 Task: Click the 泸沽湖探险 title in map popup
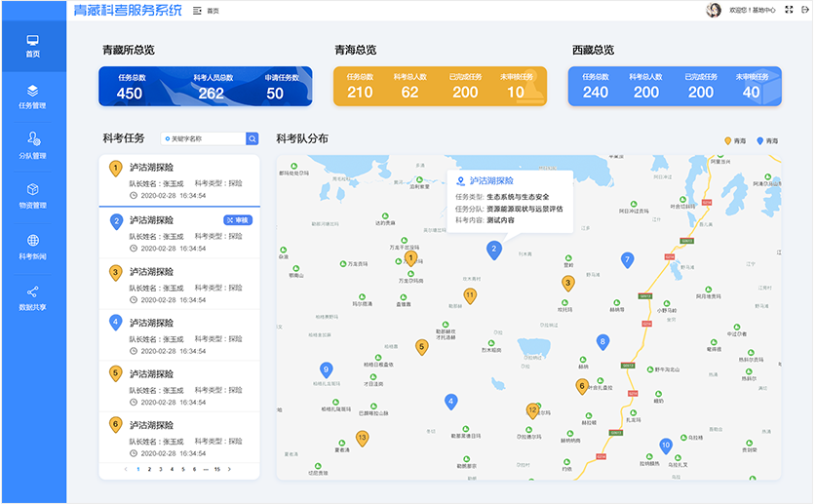tap(491, 180)
